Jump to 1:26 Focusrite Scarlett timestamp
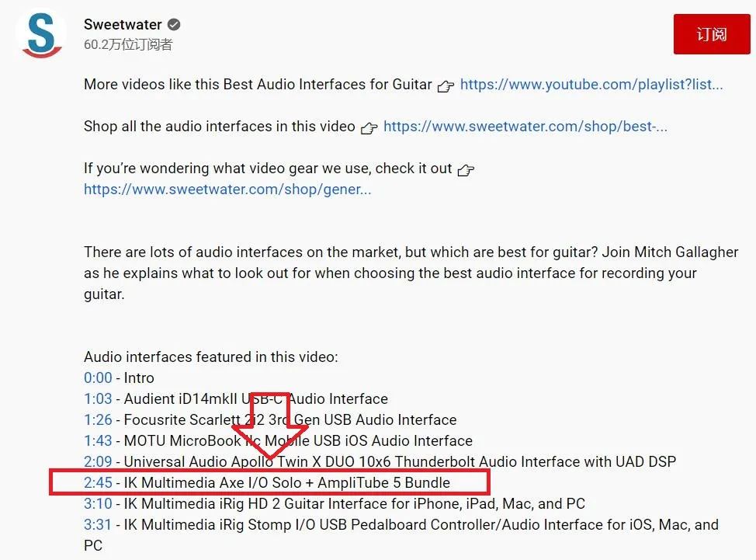The width and height of the screenshot is (756, 560). click(98, 419)
